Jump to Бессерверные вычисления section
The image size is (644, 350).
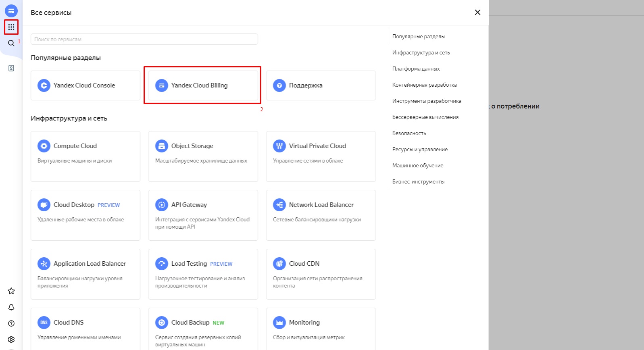(425, 117)
